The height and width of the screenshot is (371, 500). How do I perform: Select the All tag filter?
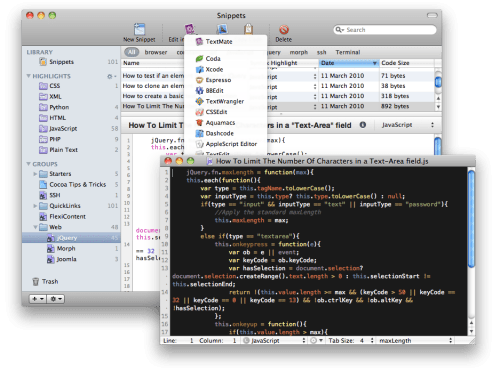[132, 52]
